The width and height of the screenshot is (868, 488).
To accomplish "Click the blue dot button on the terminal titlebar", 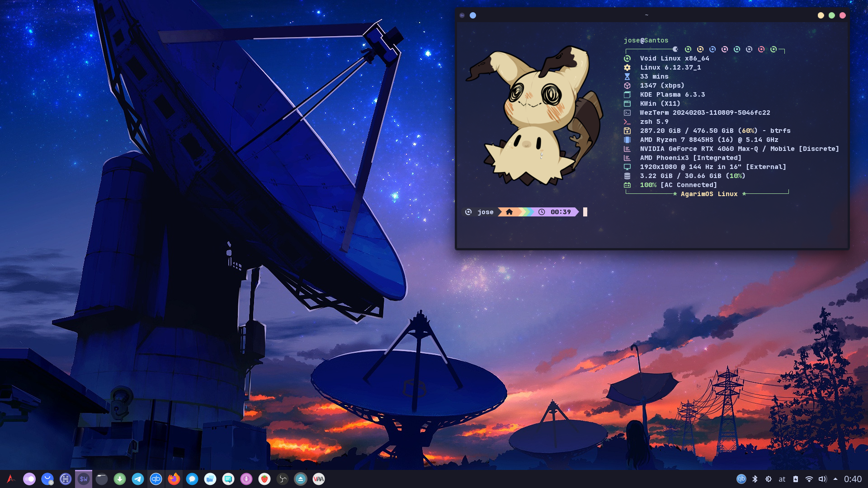I will [473, 15].
